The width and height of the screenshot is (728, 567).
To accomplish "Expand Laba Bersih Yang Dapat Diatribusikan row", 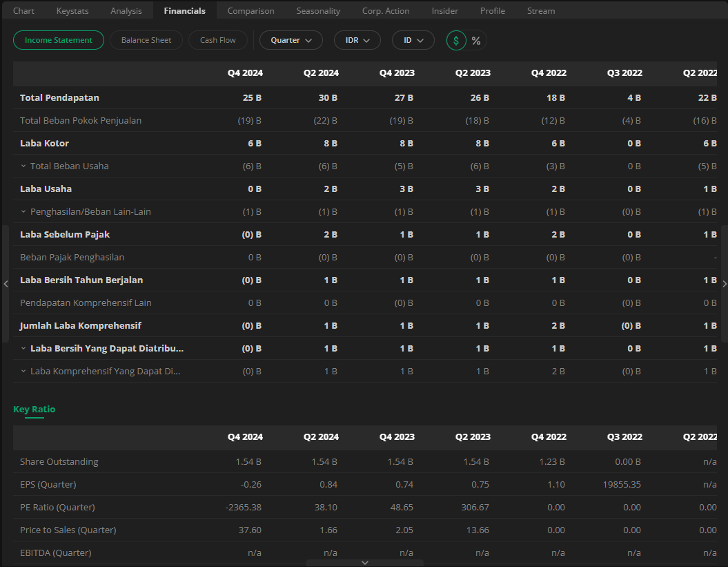I will (x=23, y=349).
